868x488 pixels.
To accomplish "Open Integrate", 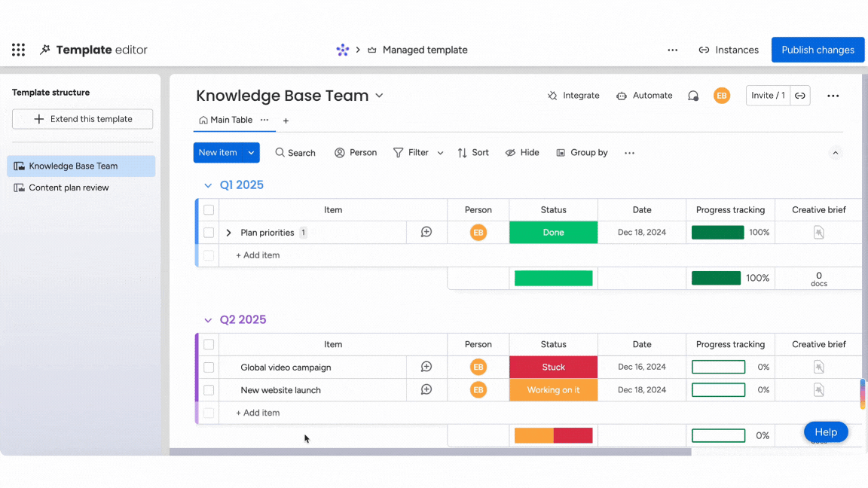I will click(573, 96).
